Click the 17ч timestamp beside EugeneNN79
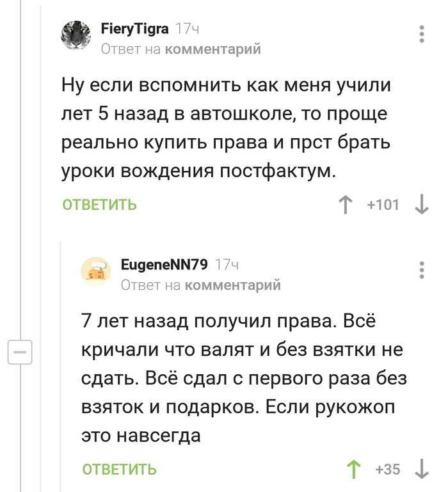This screenshot has height=492, width=448. click(x=227, y=264)
